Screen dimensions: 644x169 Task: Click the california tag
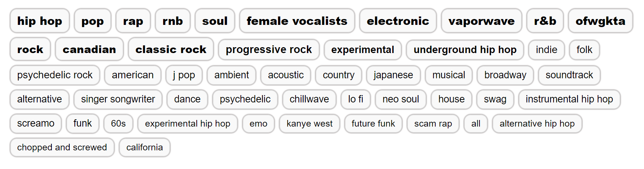[x=144, y=147]
